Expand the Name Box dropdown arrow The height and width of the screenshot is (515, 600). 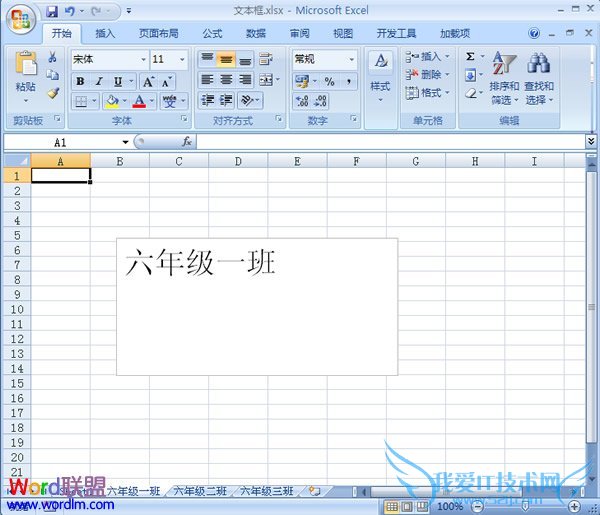tap(126, 142)
